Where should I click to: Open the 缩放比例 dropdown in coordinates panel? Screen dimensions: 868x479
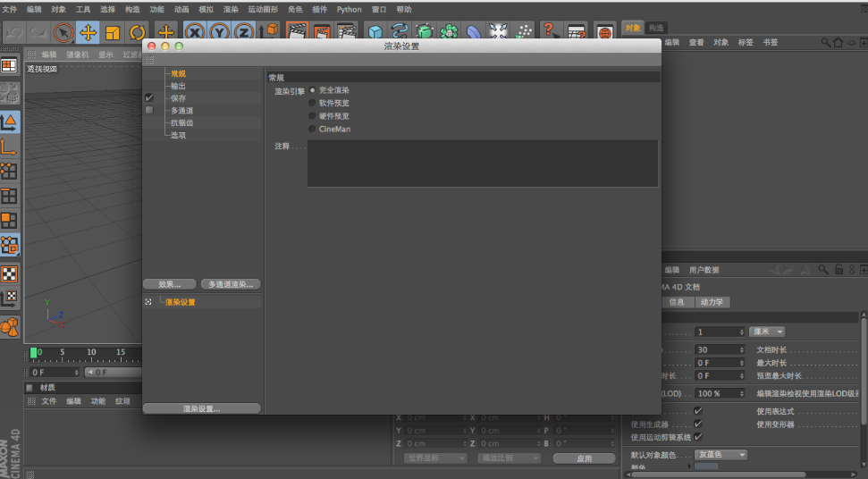508,458
